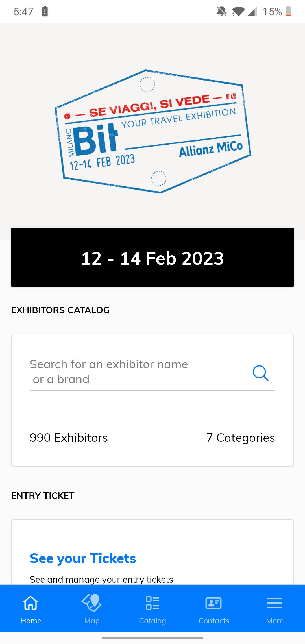The height and width of the screenshot is (644, 305).
Task: Tap the Bit Milano stamp logo
Action: (x=152, y=131)
